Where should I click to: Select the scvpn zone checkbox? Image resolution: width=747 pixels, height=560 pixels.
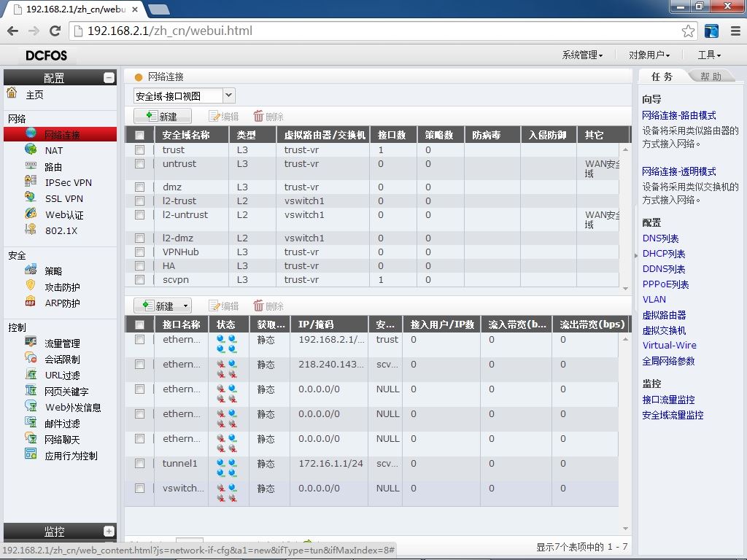139,280
